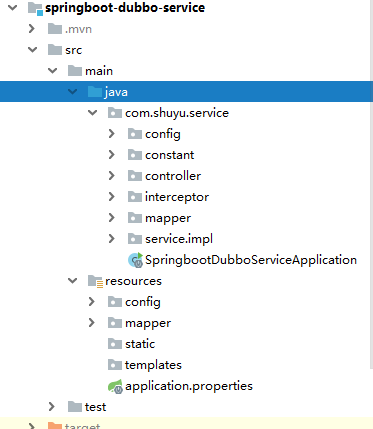Collapse the springboot-dubbo-service project node
This screenshot has height=429, width=373.
point(12,8)
